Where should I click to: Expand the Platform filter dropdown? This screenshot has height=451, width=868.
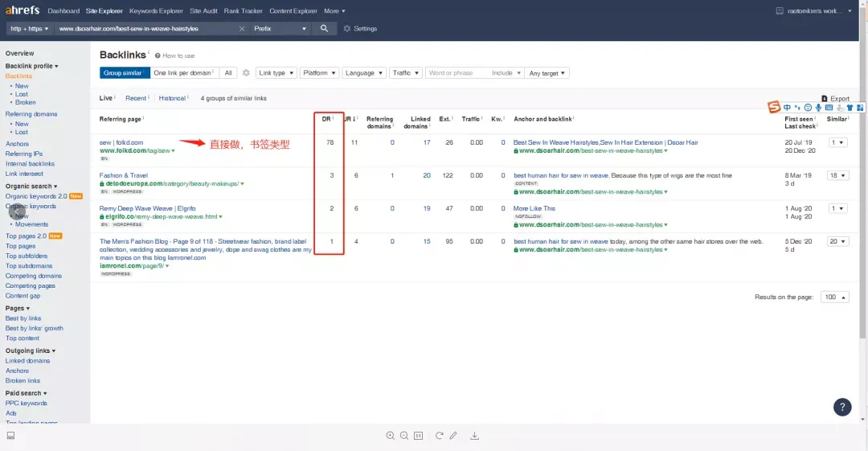319,72
